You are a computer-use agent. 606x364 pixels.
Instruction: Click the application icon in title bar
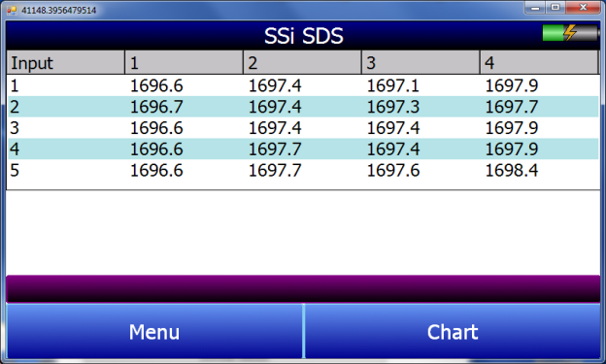12,10
